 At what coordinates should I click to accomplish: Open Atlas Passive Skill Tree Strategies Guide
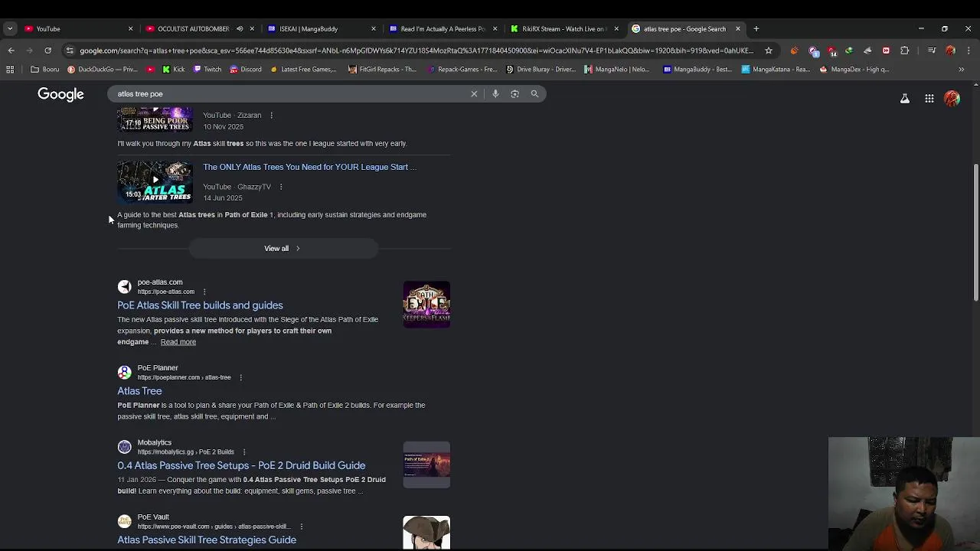tap(207, 540)
